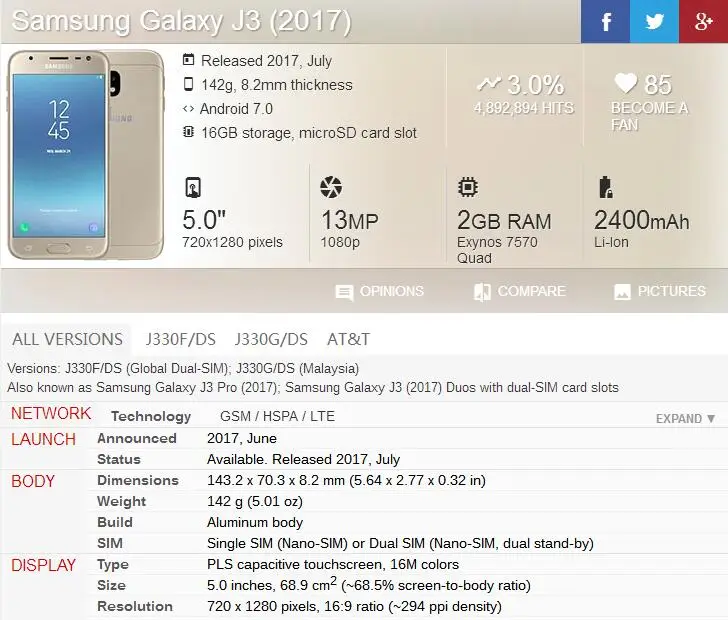Click the DISPLAY section heading
This screenshot has width=728, height=620.
click(x=43, y=565)
